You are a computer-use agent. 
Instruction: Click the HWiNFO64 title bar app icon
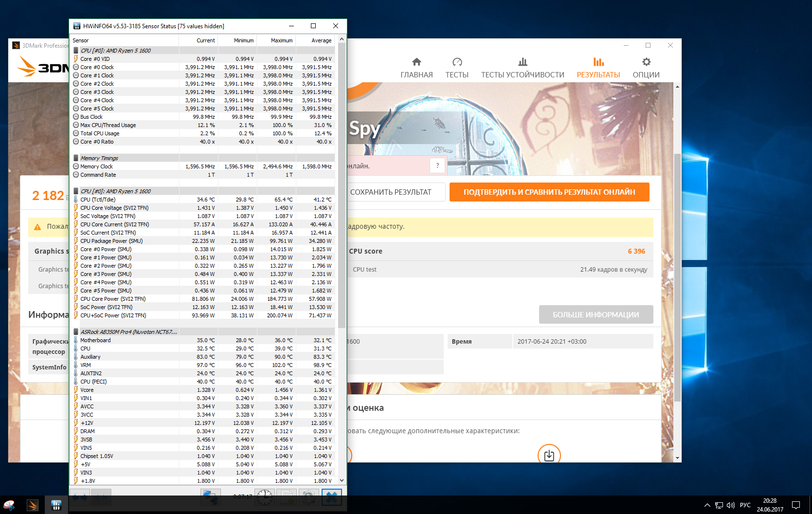[x=77, y=26]
